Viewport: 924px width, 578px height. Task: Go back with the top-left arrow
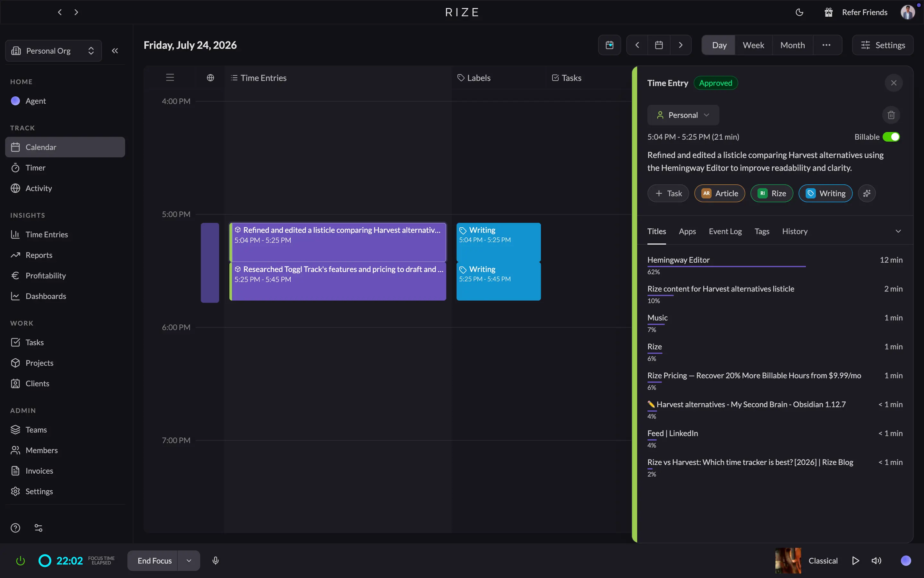click(x=60, y=12)
